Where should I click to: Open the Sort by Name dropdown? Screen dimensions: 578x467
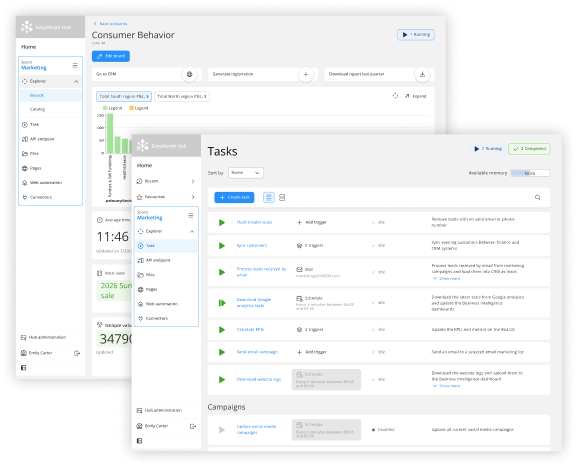click(x=246, y=173)
